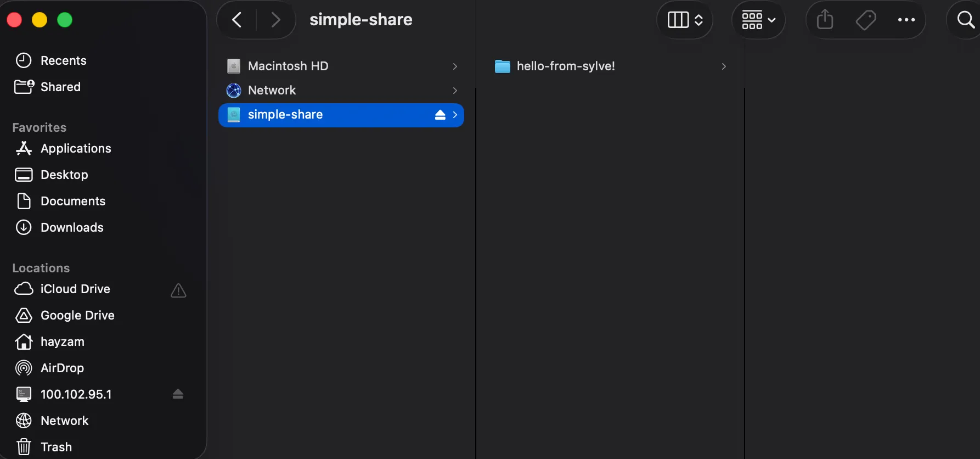
Task: Open the Tags editor icon
Action: [865, 19]
